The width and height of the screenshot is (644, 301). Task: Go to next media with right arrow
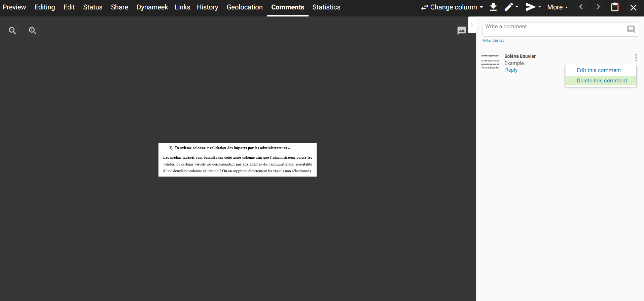(598, 7)
